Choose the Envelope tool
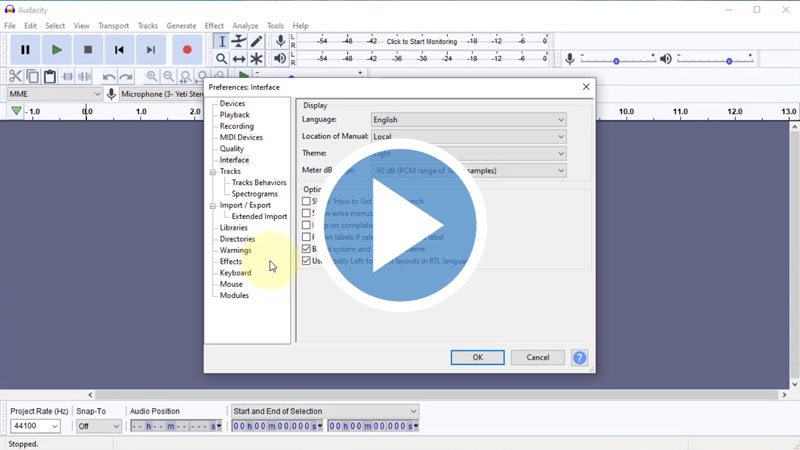800x450 pixels. (239, 41)
